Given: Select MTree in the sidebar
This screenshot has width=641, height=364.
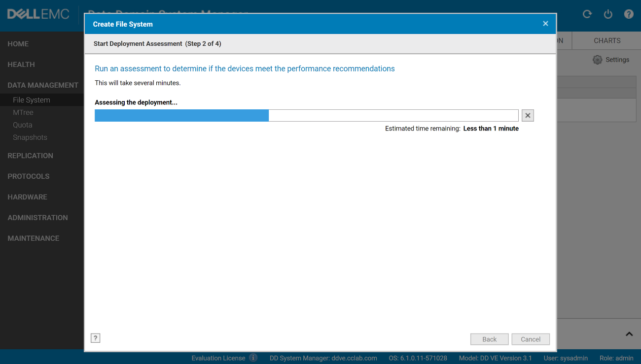Looking at the screenshot, I should [x=23, y=112].
